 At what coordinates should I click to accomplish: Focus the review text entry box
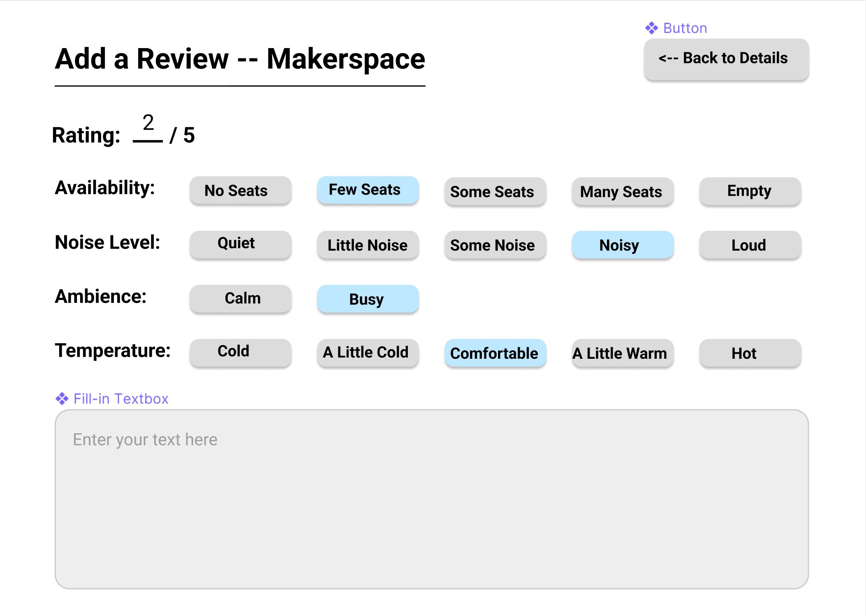432,499
